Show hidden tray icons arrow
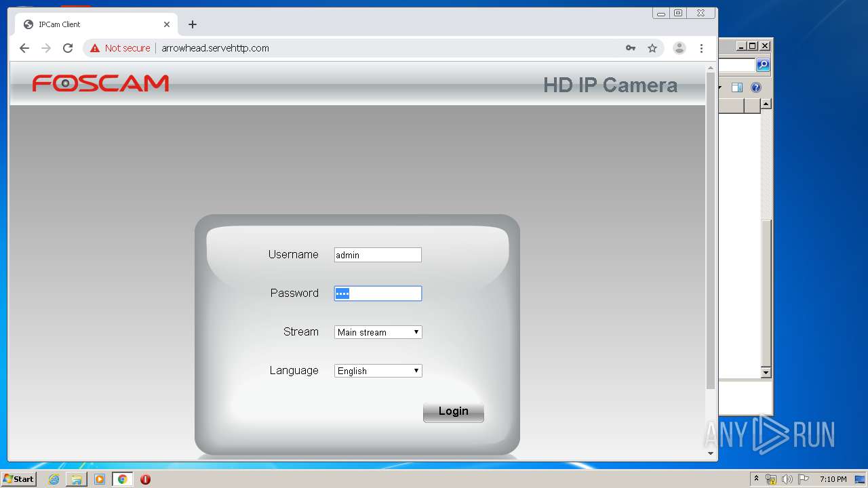 [756, 479]
